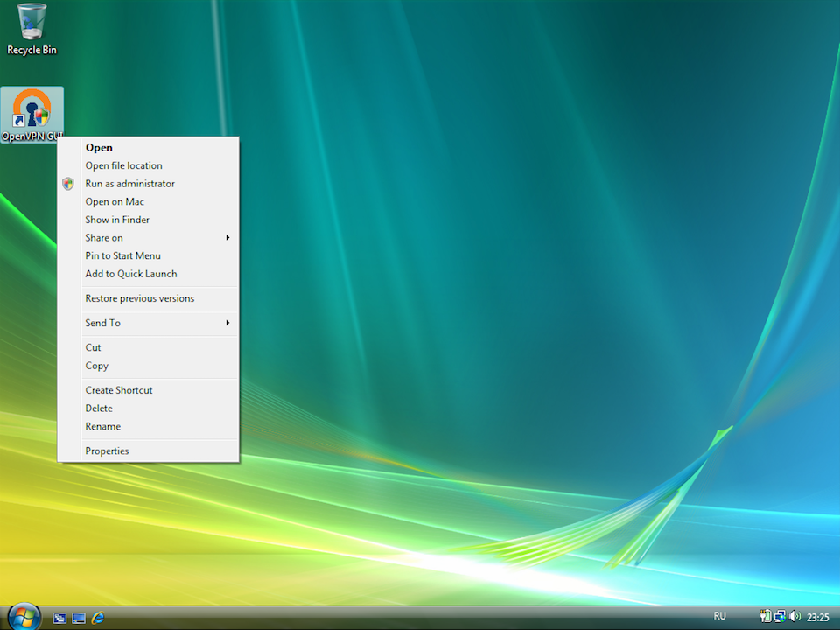Choose Pin to Start Menu

(148, 256)
